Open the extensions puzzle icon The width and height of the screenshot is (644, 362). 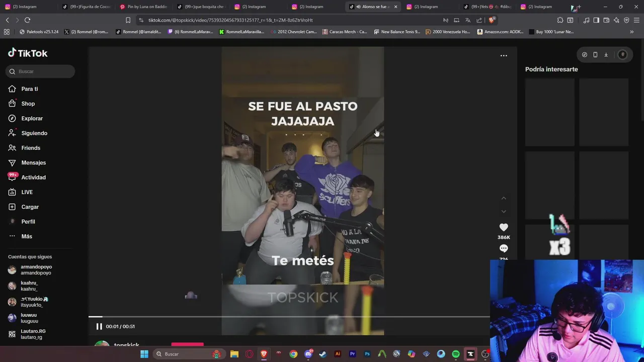click(560, 20)
